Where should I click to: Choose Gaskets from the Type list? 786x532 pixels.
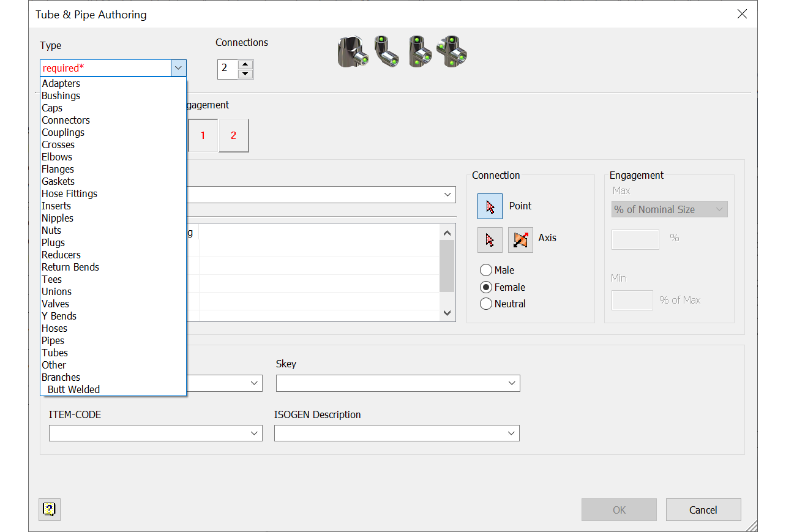point(113,181)
